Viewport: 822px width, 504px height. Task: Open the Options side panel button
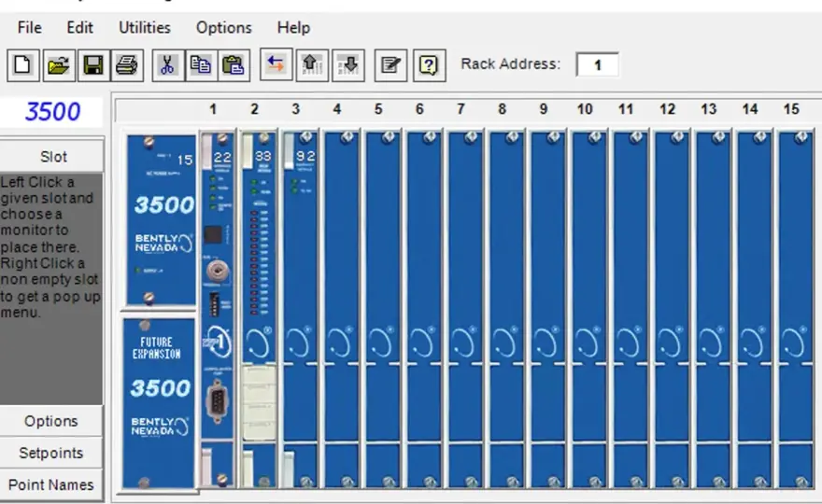click(x=51, y=421)
